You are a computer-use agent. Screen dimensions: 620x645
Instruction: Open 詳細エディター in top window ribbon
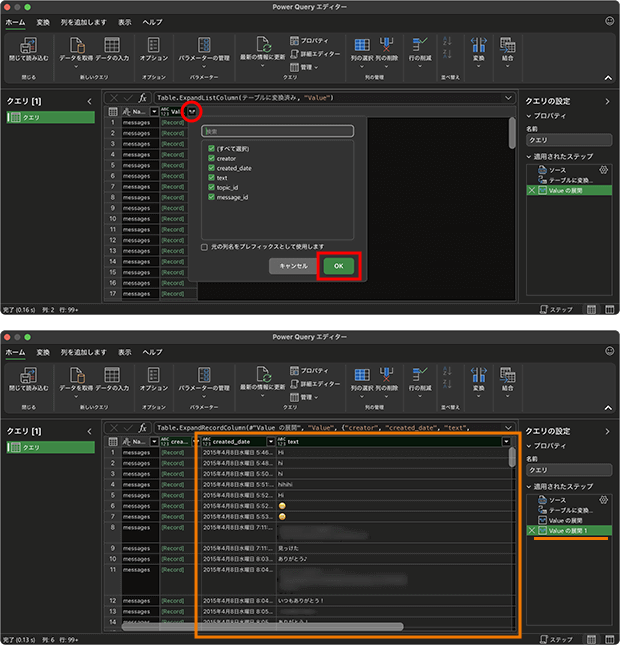(x=315, y=54)
